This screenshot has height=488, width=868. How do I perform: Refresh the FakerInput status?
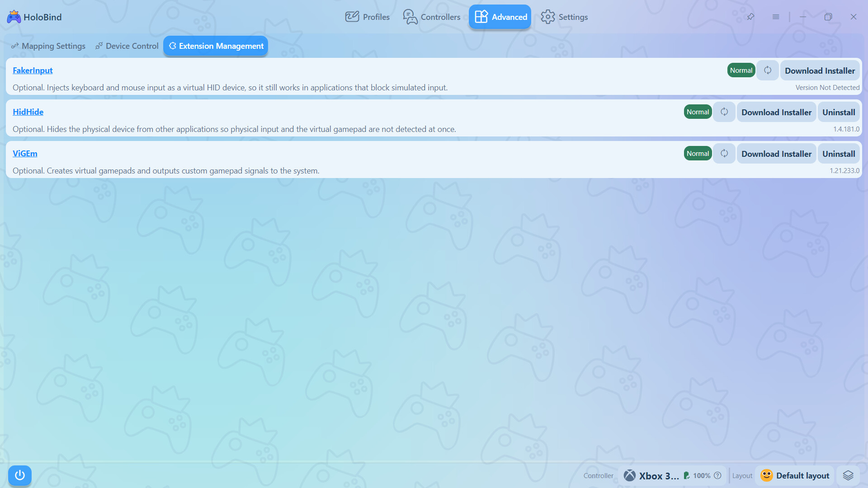768,70
